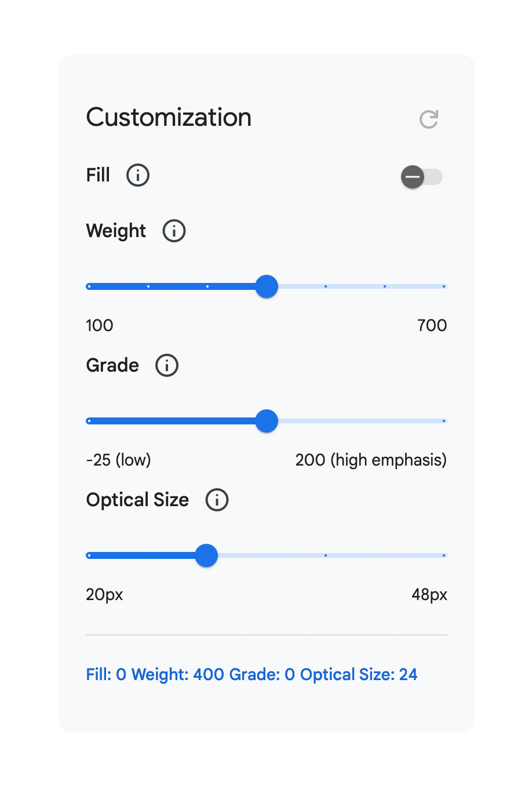Show info for Weight
The image size is (532, 792).
[x=174, y=231]
